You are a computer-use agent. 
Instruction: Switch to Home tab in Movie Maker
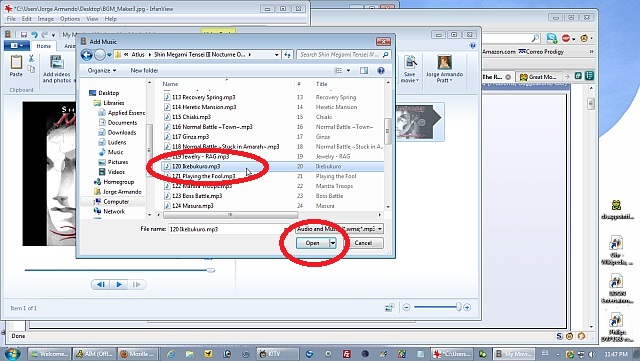point(44,46)
